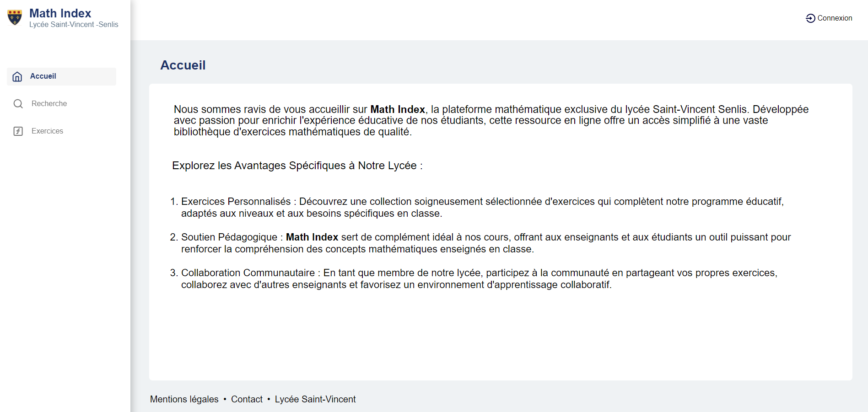868x412 pixels.
Task: Click the Connexion login arrow icon
Action: point(810,18)
